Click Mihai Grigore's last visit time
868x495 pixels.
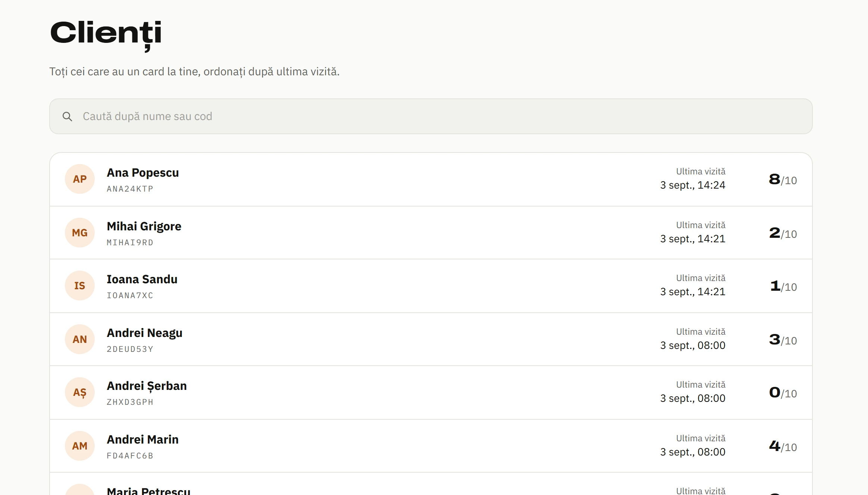tap(693, 239)
